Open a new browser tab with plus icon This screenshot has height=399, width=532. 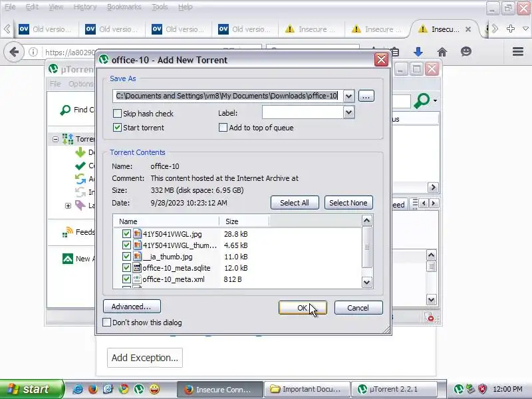pyautogui.click(x=511, y=29)
